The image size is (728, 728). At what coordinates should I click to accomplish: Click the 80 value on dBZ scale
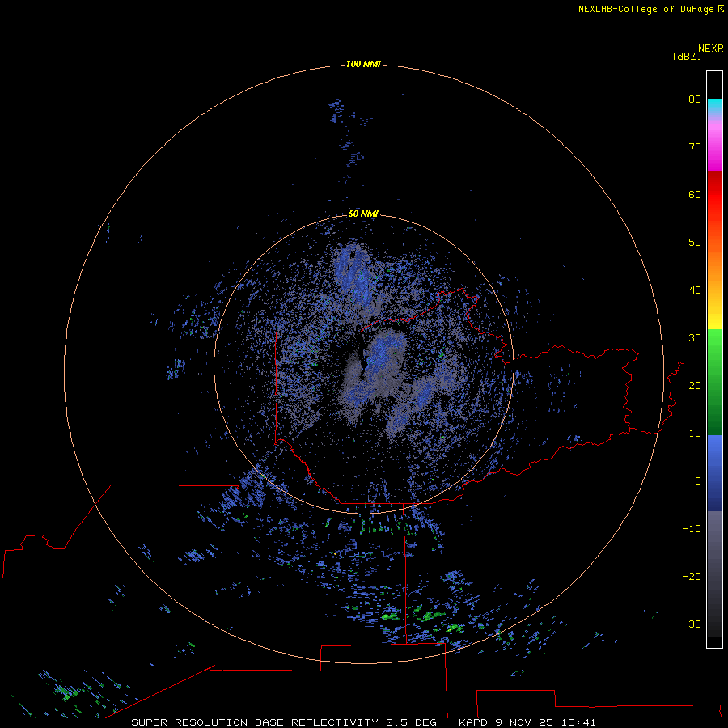click(x=695, y=99)
